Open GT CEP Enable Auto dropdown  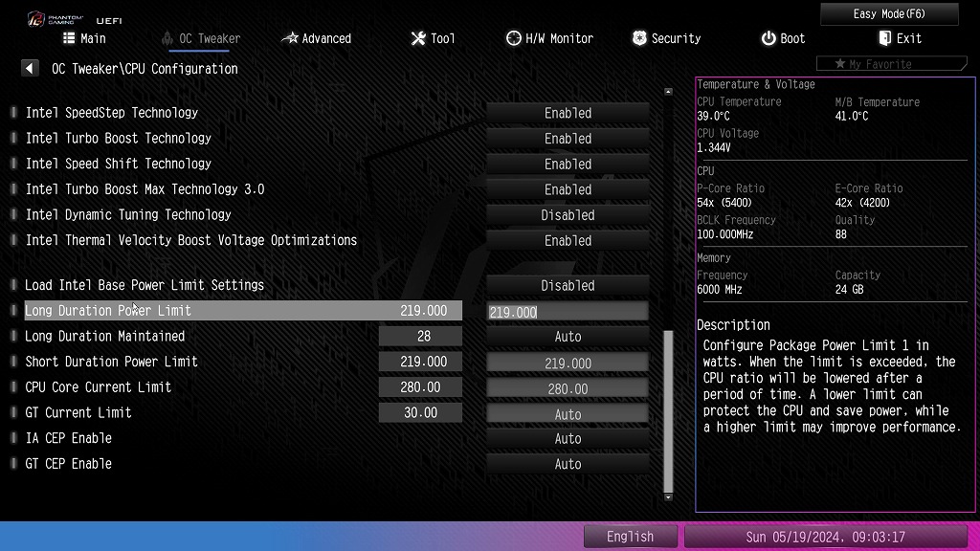(x=568, y=464)
